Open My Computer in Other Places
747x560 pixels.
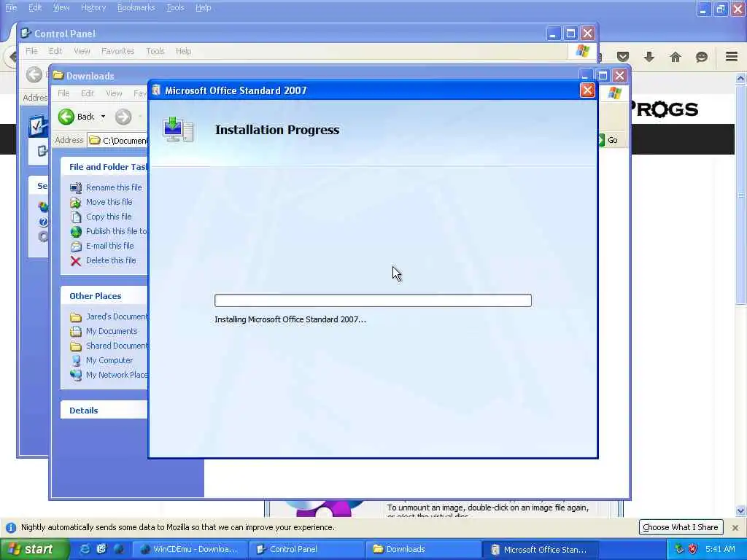(109, 360)
